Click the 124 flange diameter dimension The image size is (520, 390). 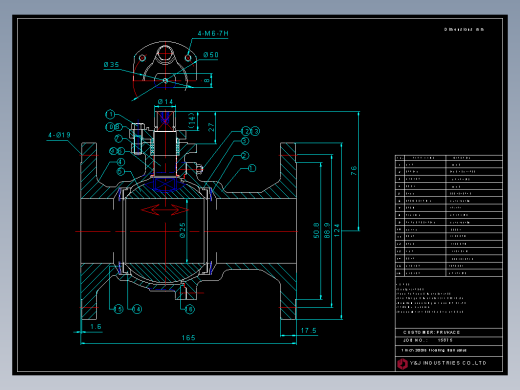tap(337, 230)
